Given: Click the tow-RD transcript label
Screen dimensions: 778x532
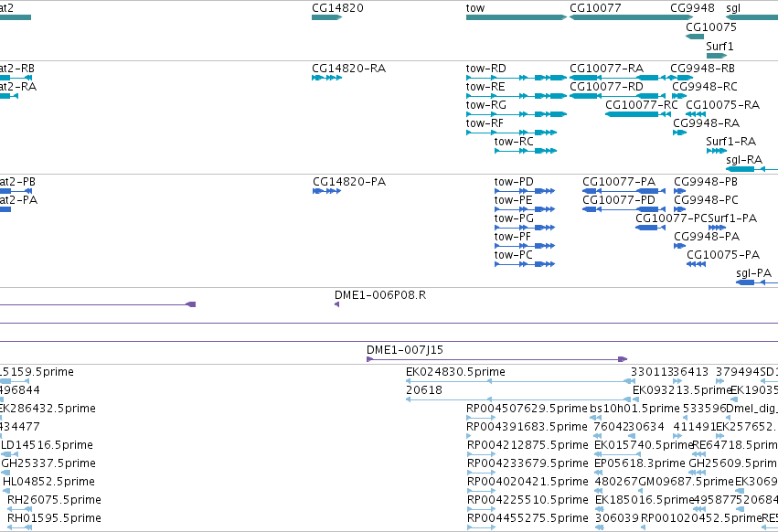Looking at the screenshot, I should tap(485, 69).
